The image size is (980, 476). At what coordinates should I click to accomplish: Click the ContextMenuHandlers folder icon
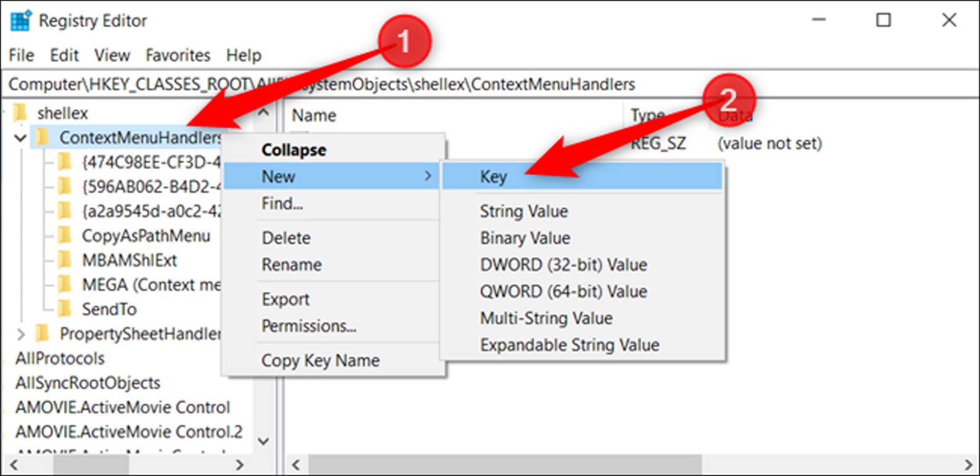(x=42, y=137)
